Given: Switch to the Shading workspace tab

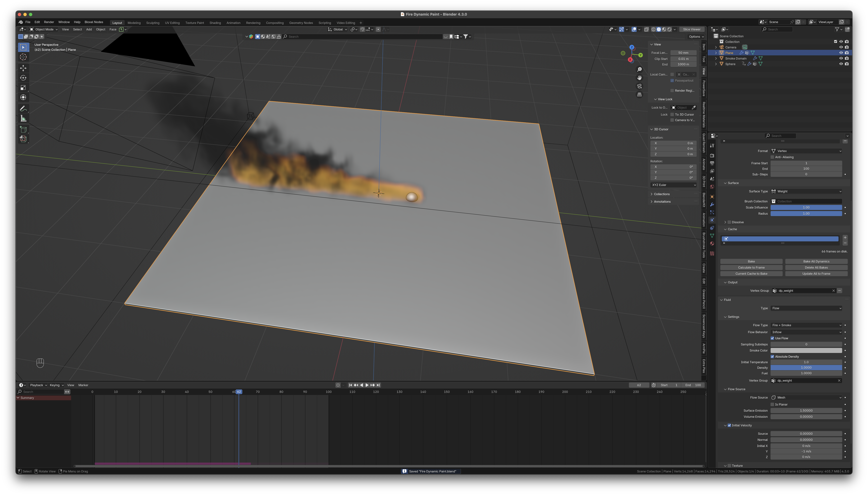Looking at the screenshot, I should [x=215, y=23].
